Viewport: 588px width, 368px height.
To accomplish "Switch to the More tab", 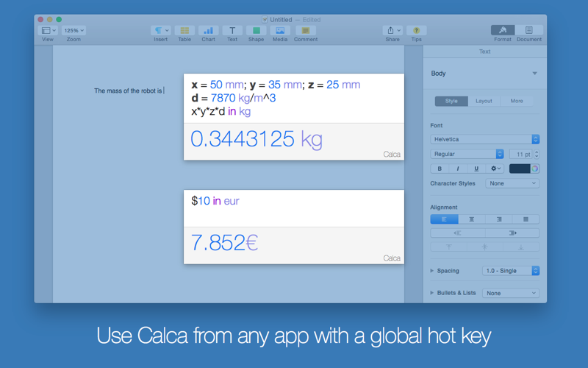I will click(517, 101).
